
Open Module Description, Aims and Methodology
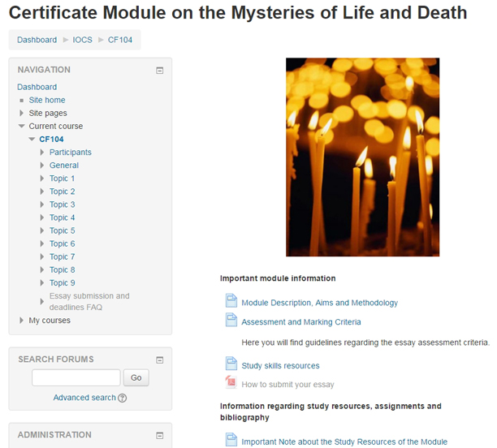point(319,303)
